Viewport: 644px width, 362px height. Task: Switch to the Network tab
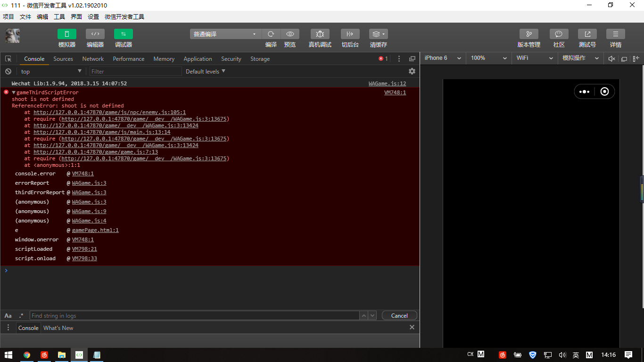93,59
